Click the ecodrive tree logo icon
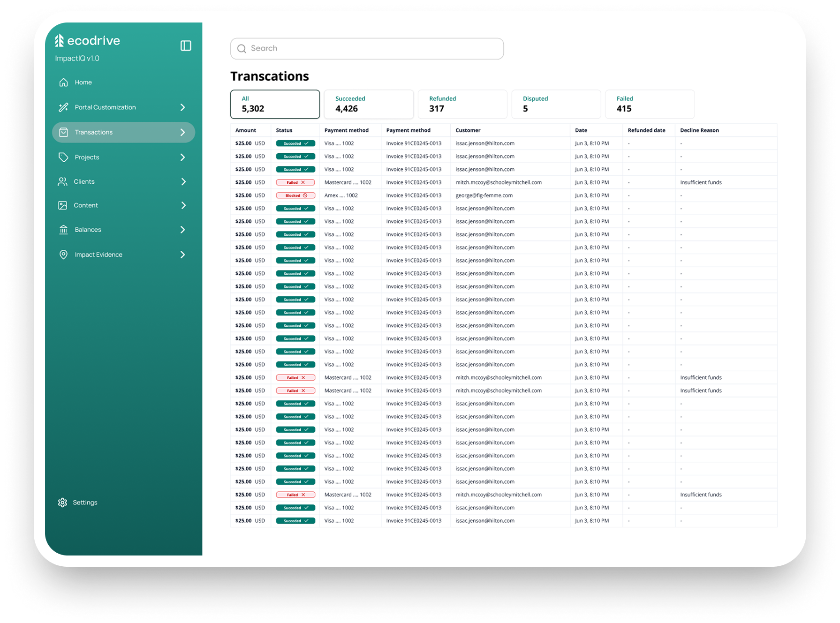 (59, 41)
